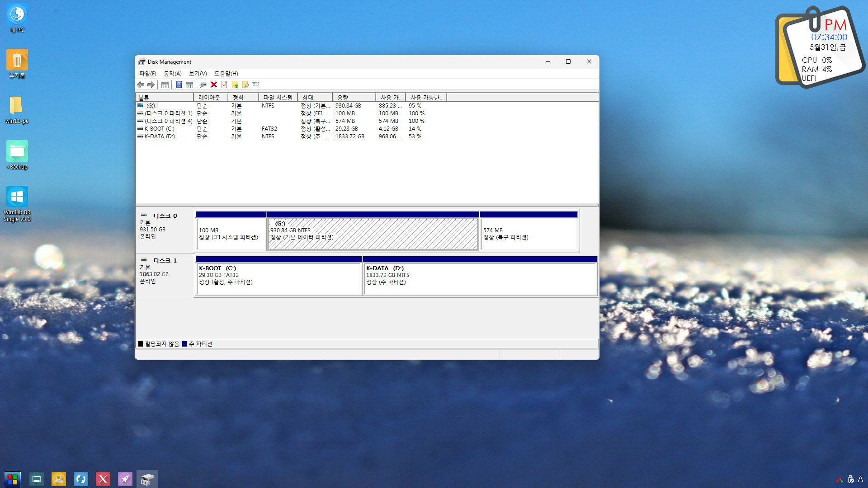Click the input language A tray indicator
This screenshot has height=488, width=868.
point(860,479)
